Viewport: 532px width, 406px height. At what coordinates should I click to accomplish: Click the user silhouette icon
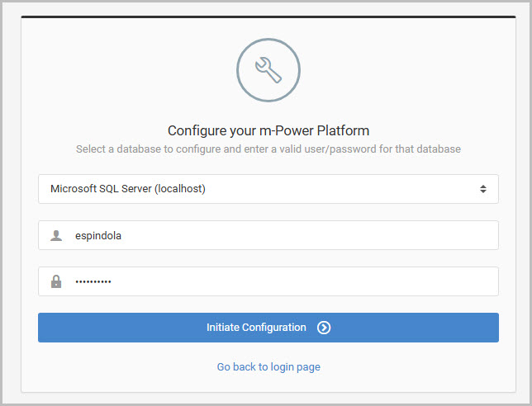(x=56, y=235)
